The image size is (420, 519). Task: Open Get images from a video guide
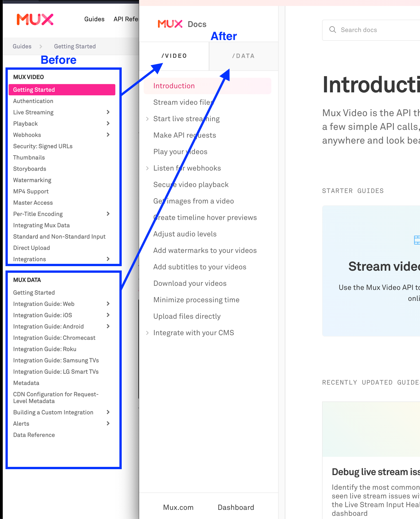coord(194,201)
